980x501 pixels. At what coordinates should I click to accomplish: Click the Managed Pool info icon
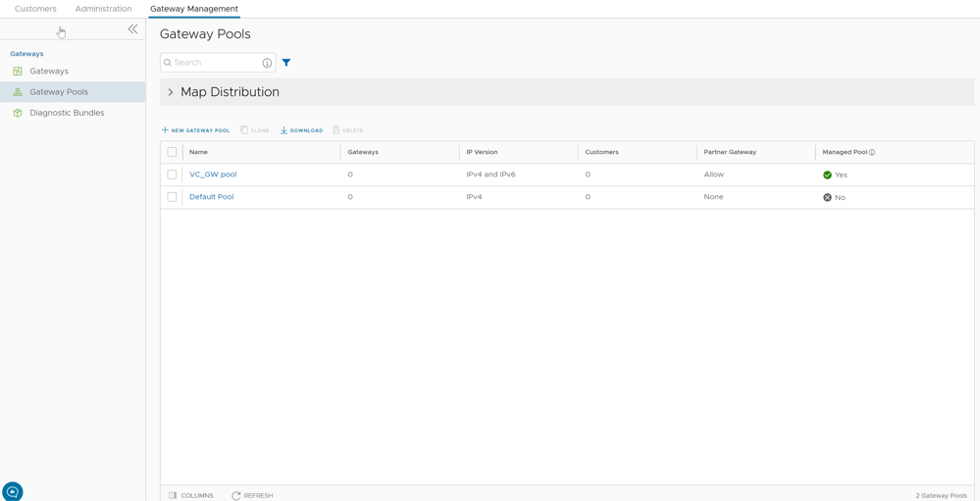point(872,153)
